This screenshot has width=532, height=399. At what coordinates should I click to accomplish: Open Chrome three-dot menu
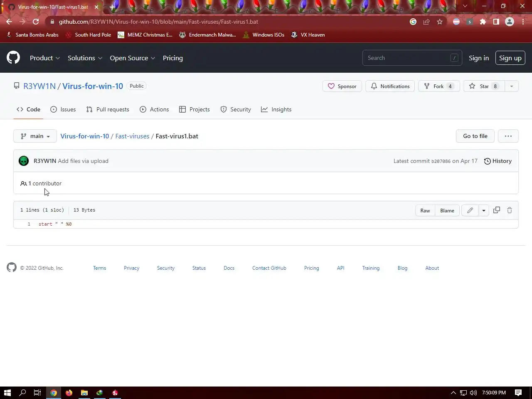click(x=523, y=22)
